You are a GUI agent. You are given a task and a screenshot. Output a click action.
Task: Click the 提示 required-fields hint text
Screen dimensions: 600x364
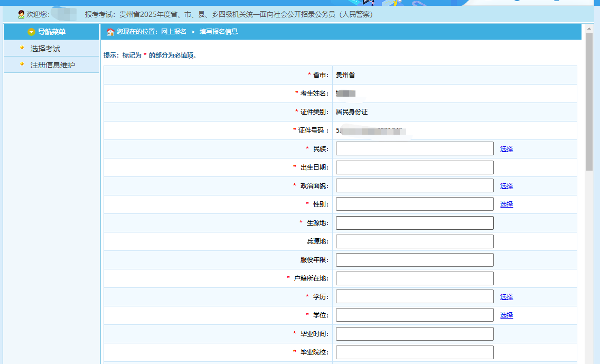[151, 55]
